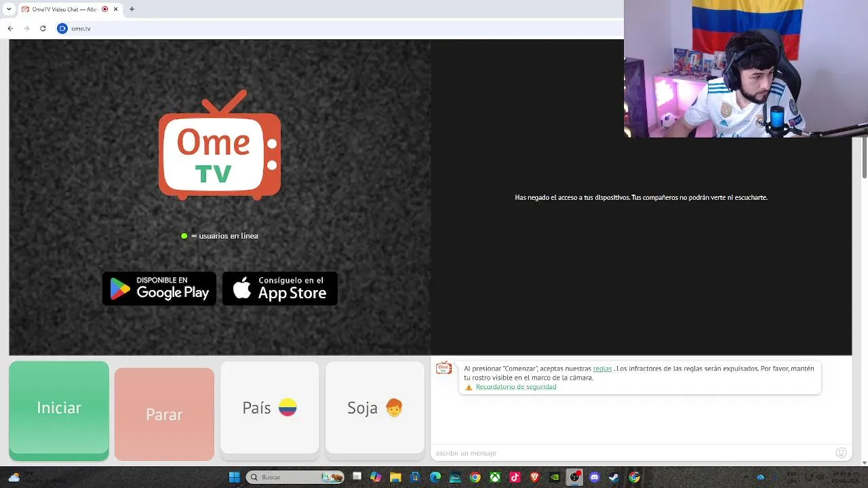Open the Disney+ app on the taskbar
This screenshot has width=868, height=488.
(456, 477)
